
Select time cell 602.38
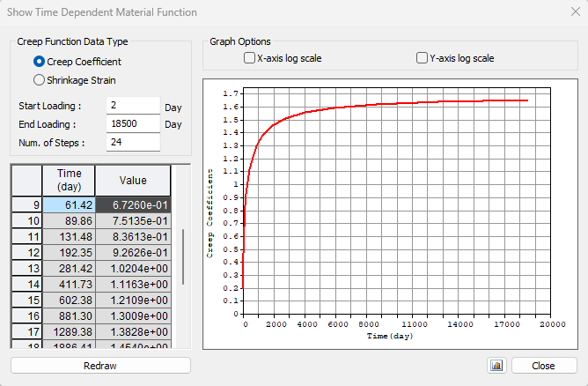click(69, 300)
